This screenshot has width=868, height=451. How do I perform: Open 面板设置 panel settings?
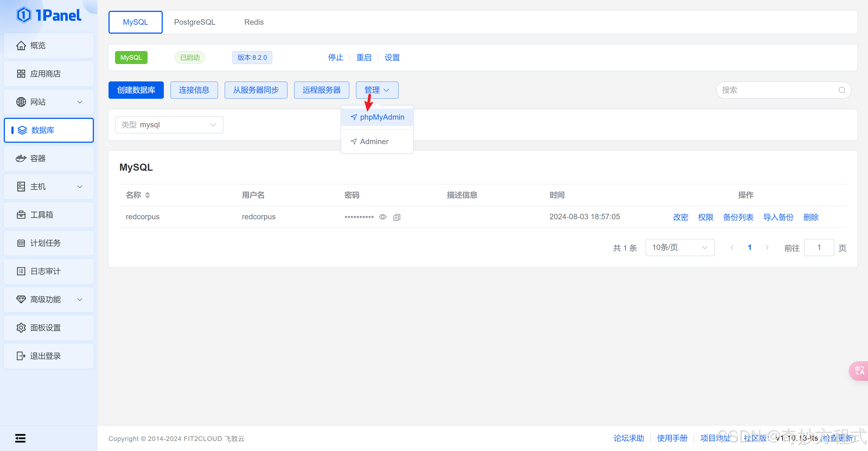coord(49,328)
